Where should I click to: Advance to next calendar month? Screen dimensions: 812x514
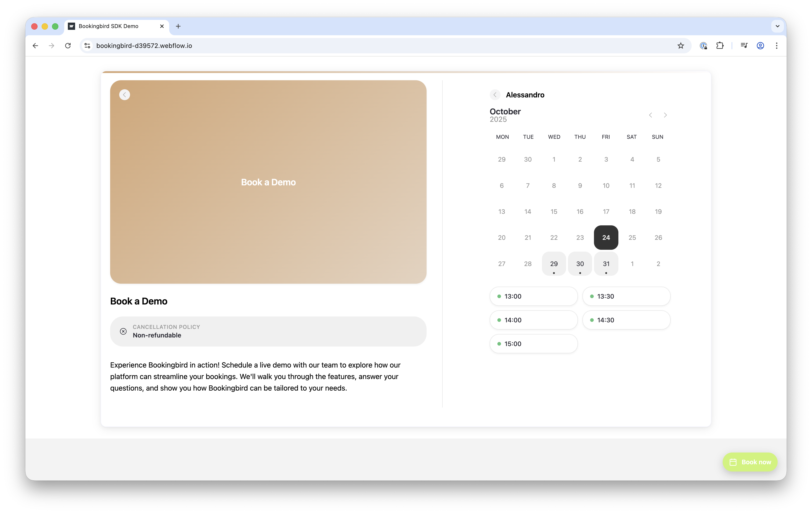(665, 115)
